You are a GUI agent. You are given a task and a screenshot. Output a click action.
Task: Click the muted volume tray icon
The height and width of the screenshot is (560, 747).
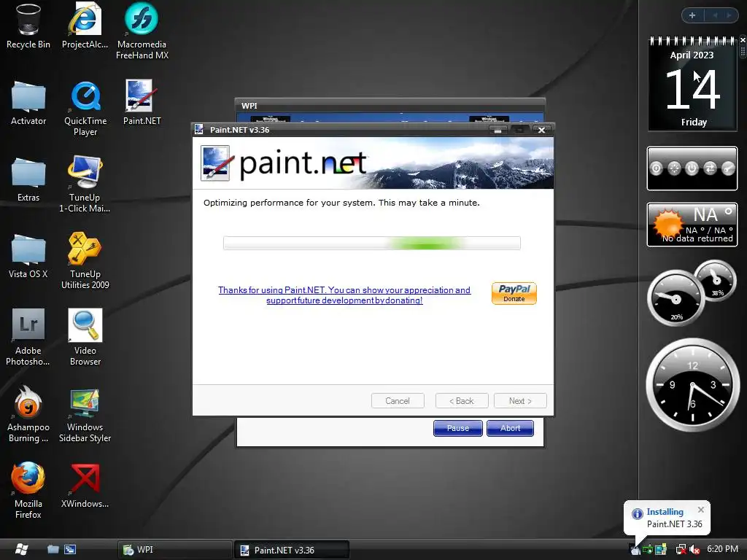(694, 550)
